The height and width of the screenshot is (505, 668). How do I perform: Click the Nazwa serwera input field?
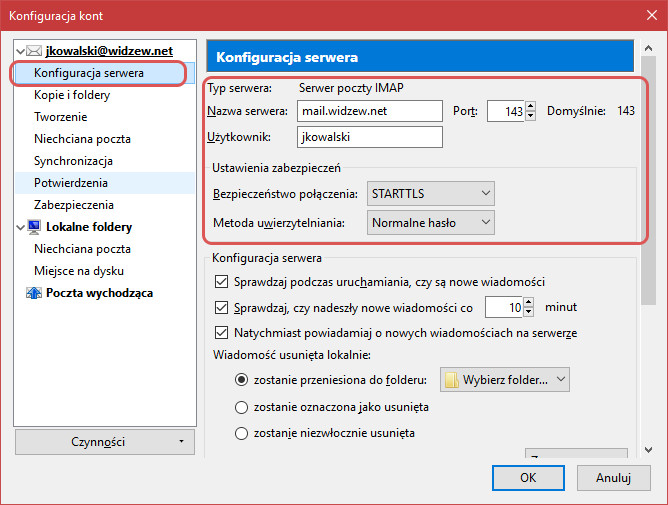369,110
